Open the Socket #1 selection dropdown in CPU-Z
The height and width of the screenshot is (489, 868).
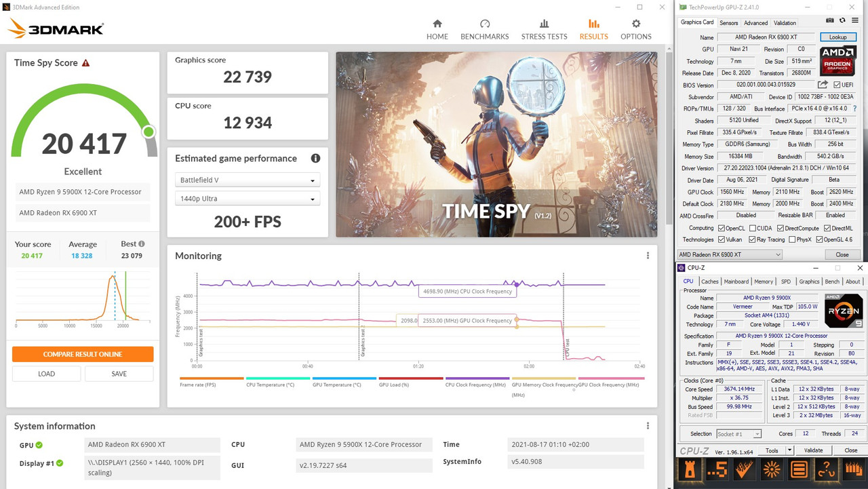pos(738,434)
